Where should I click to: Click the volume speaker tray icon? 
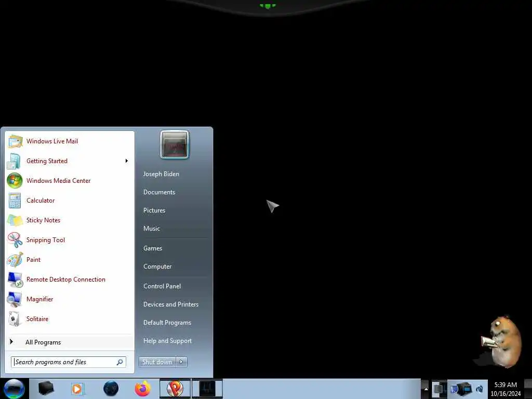480,389
